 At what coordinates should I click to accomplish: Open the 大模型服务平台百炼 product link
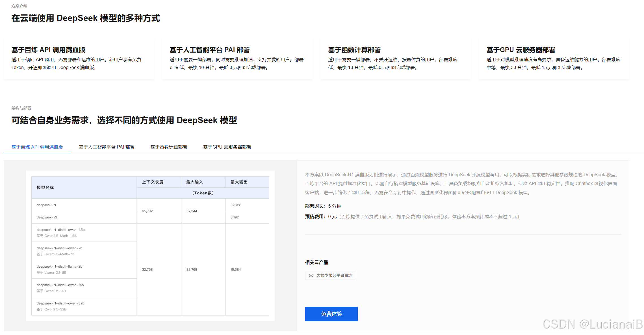click(334, 275)
